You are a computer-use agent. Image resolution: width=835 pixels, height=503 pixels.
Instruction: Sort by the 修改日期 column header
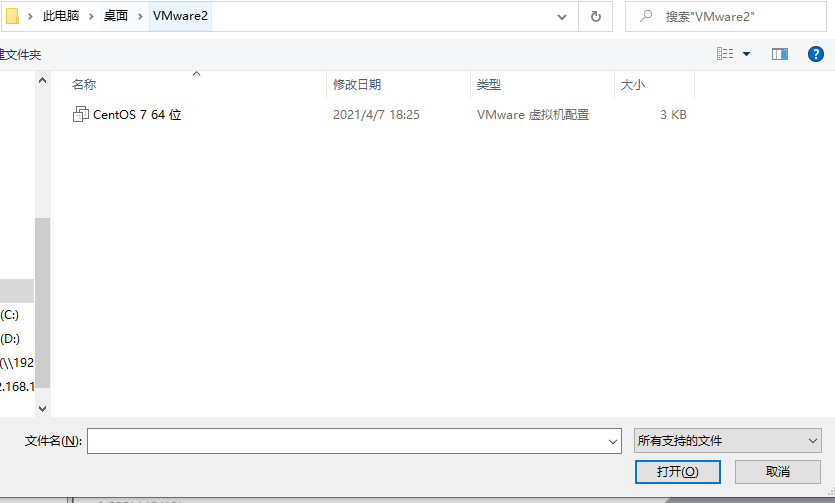pos(357,85)
